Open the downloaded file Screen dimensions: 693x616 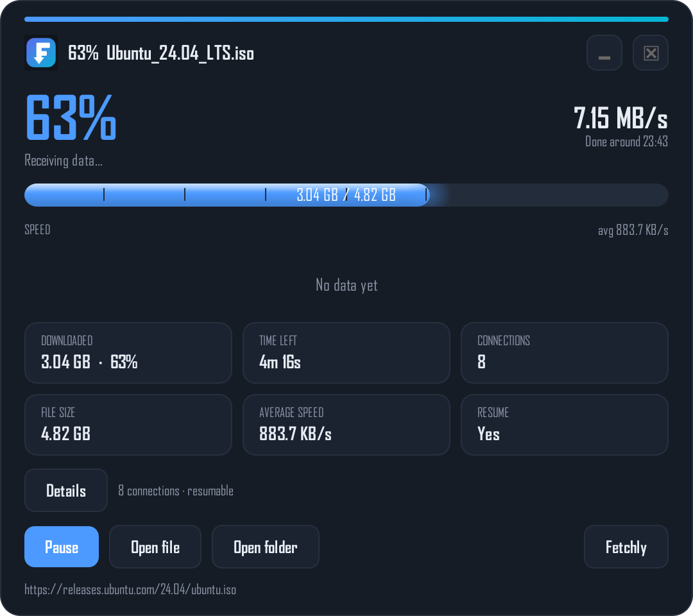pos(155,547)
